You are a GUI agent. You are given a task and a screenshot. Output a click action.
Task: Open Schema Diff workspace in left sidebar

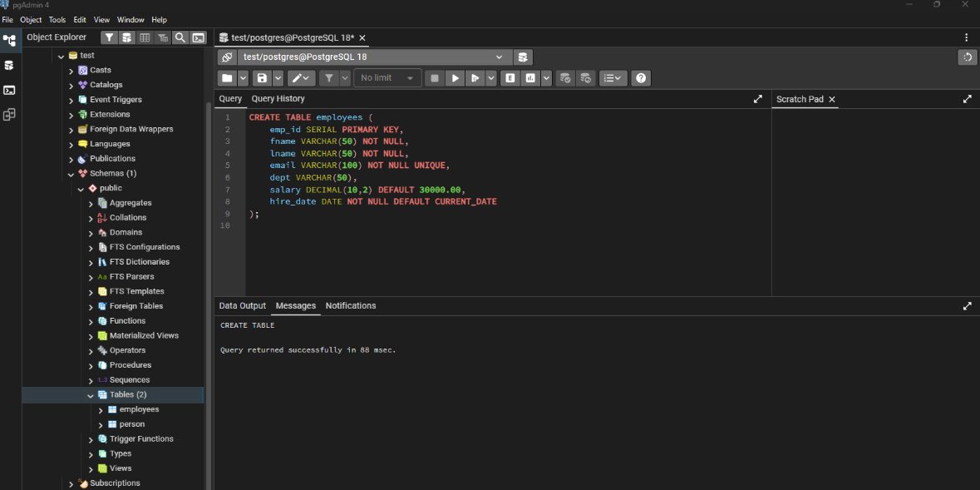pos(9,115)
